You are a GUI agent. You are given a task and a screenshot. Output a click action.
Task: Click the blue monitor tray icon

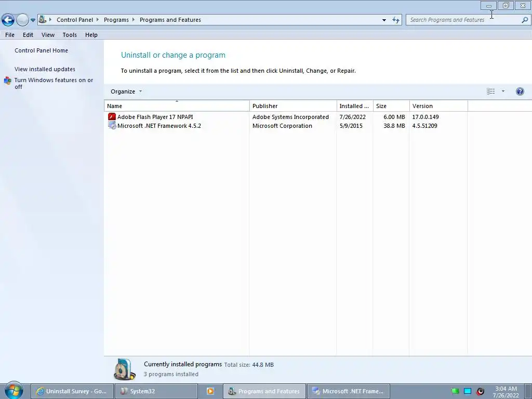click(x=468, y=391)
